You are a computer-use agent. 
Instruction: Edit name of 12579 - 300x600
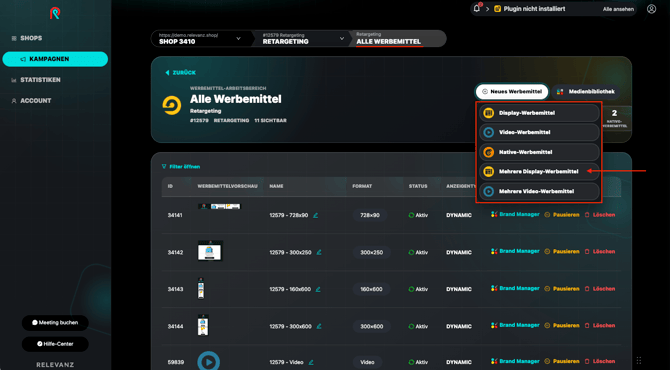pyautogui.click(x=319, y=326)
